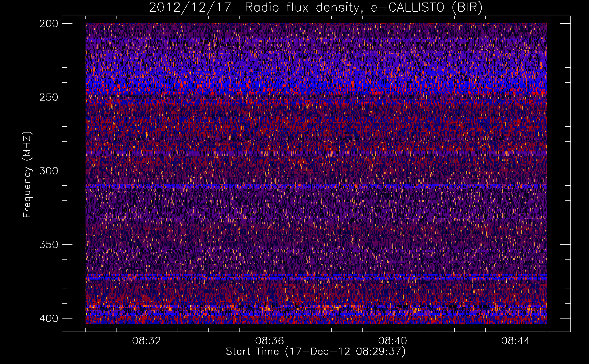Screen dimensions: 589x364
Task: Click the 300 frequency tick label
Action: [48, 171]
